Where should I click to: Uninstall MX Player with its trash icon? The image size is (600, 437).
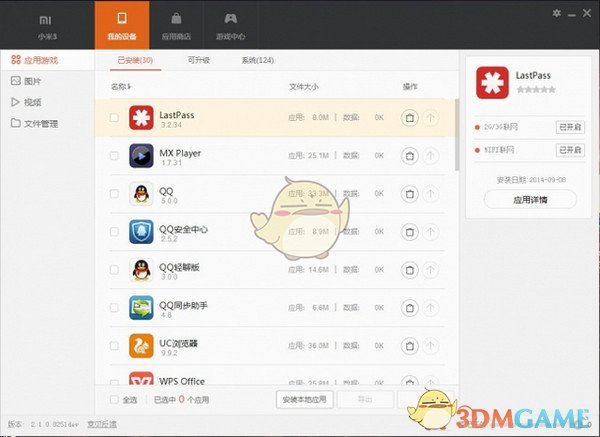click(x=409, y=156)
